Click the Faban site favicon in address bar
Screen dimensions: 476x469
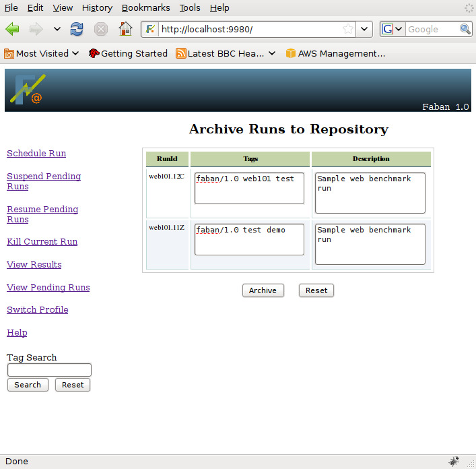point(150,29)
